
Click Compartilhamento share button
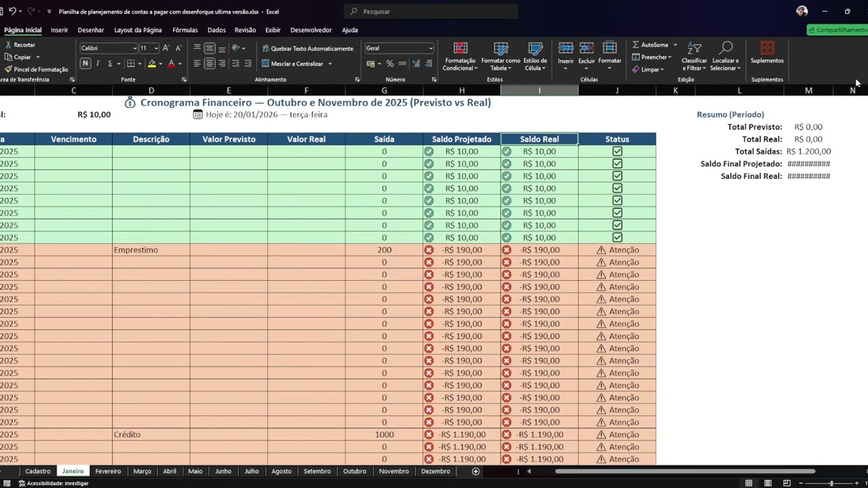(837, 30)
